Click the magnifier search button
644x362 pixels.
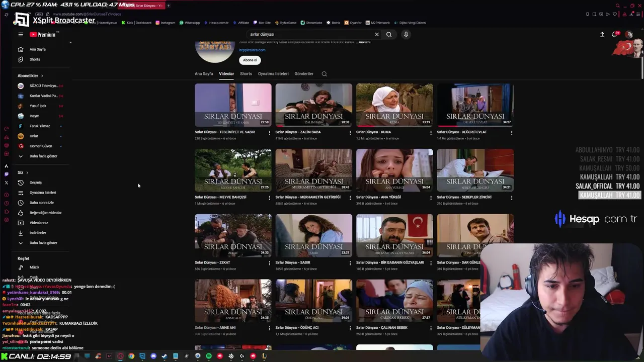tap(389, 34)
